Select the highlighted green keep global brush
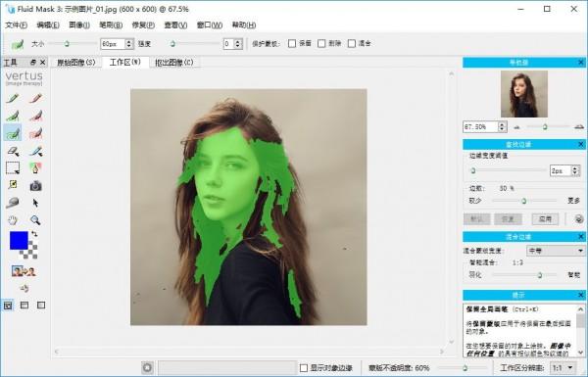This screenshot has width=588, height=377. click(x=13, y=133)
